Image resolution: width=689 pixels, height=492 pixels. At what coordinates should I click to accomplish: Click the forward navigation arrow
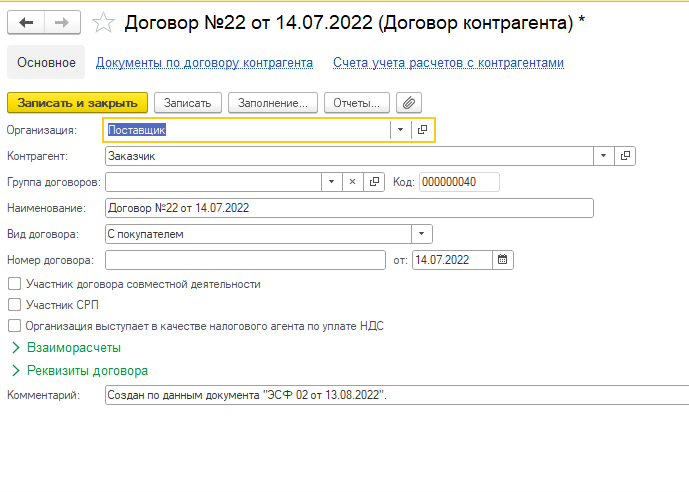pyautogui.click(x=61, y=21)
